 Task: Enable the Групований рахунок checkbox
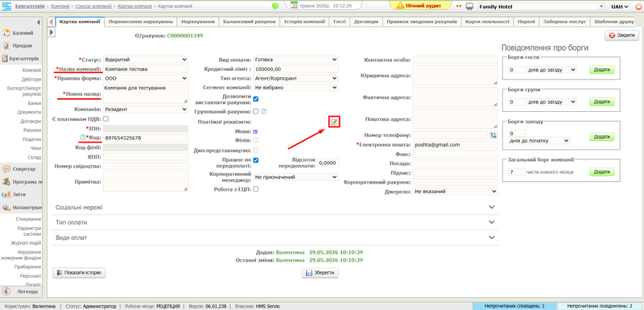click(x=256, y=111)
